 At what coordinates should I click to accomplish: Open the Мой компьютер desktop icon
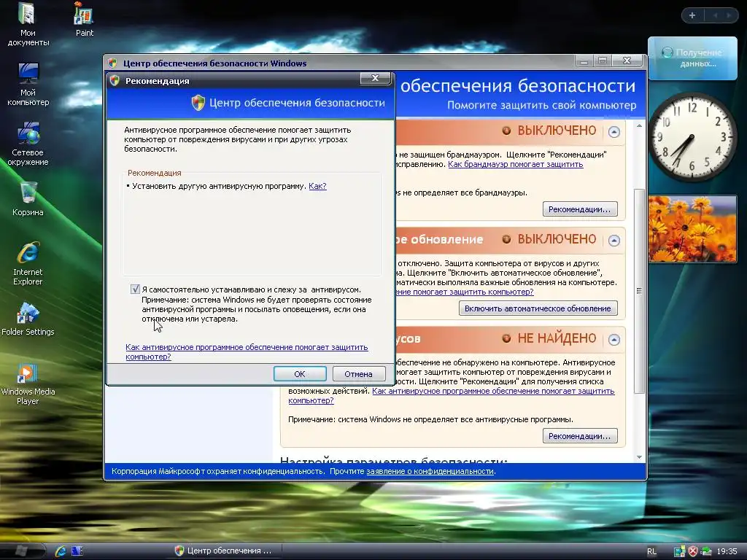tap(28, 84)
